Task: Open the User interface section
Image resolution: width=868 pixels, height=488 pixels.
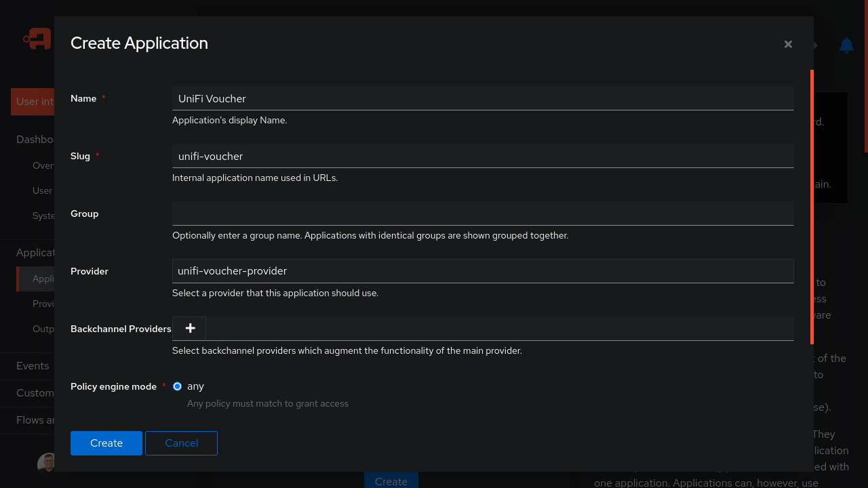Action: [x=34, y=102]
